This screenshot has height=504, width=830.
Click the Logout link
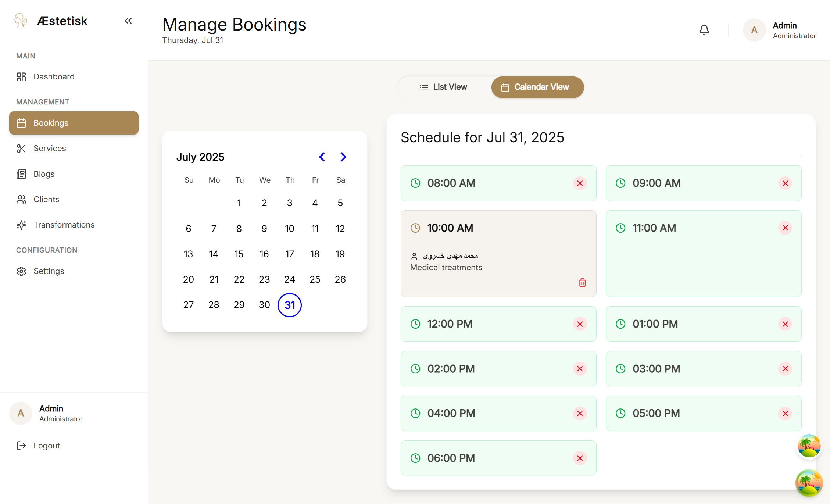point(46,446)
